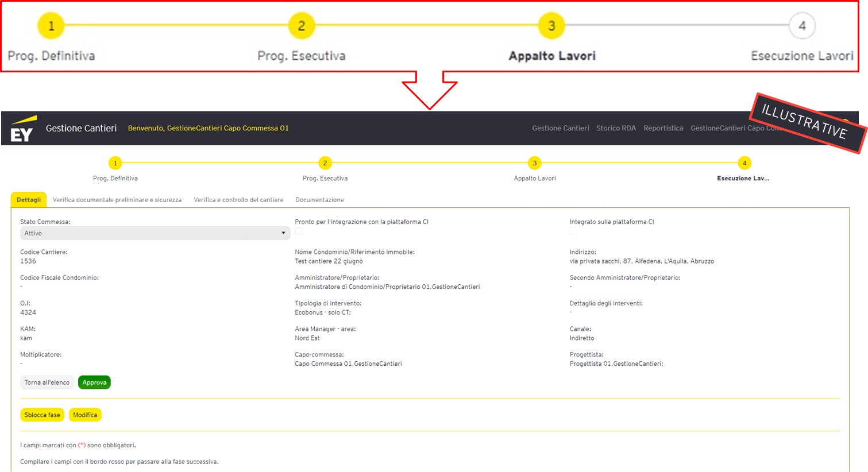Open the Dettagli tab
The image size is (868, 472).
tap(29, 200)
